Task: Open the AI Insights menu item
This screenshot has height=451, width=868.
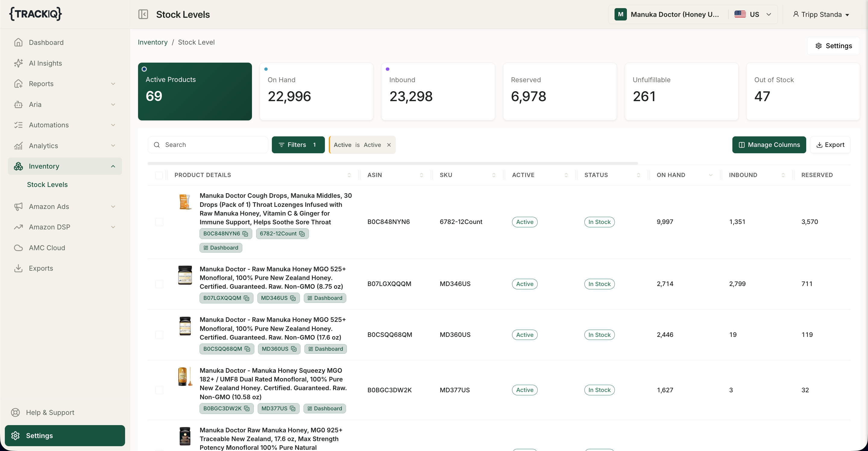Action: click(65, 63)
